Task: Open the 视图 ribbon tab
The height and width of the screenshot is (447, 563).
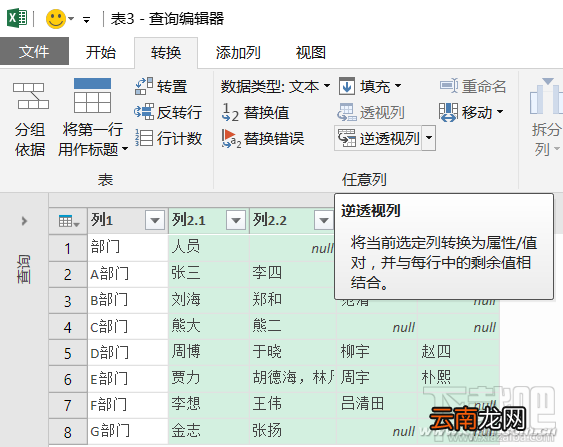Action: pyautogui.click(x=311, y=52)
